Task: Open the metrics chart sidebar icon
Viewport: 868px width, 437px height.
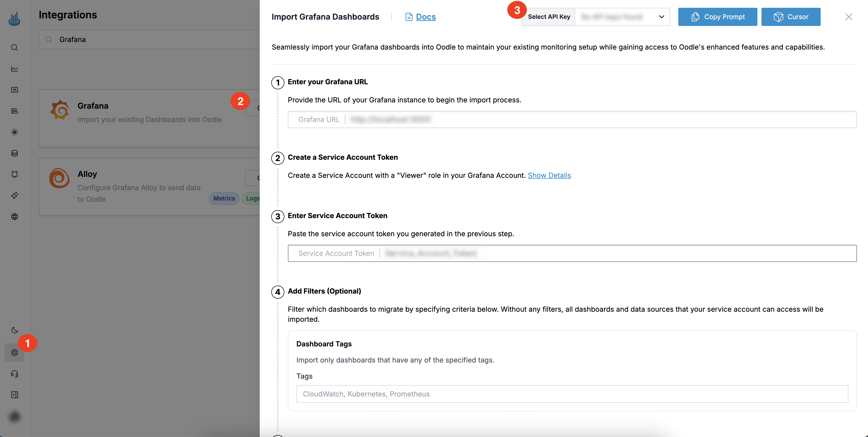Action: click(15, 69)
